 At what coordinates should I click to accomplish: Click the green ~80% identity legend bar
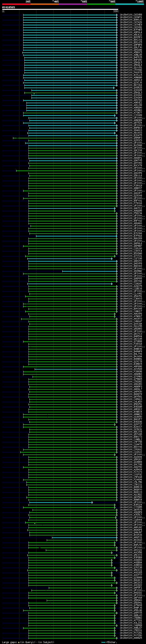coord(101,4)
